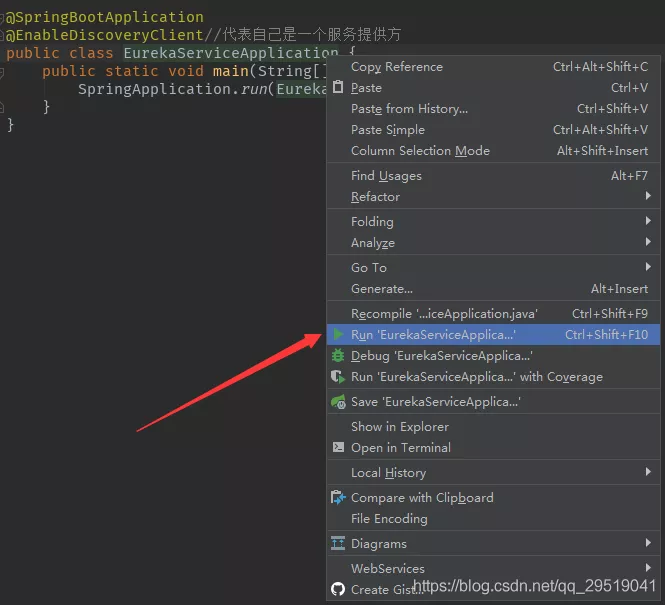The height and width of the screenshot is (605, 665).
Task: Click the @SpringBootApplication annotation
Action: coord(105,17)
